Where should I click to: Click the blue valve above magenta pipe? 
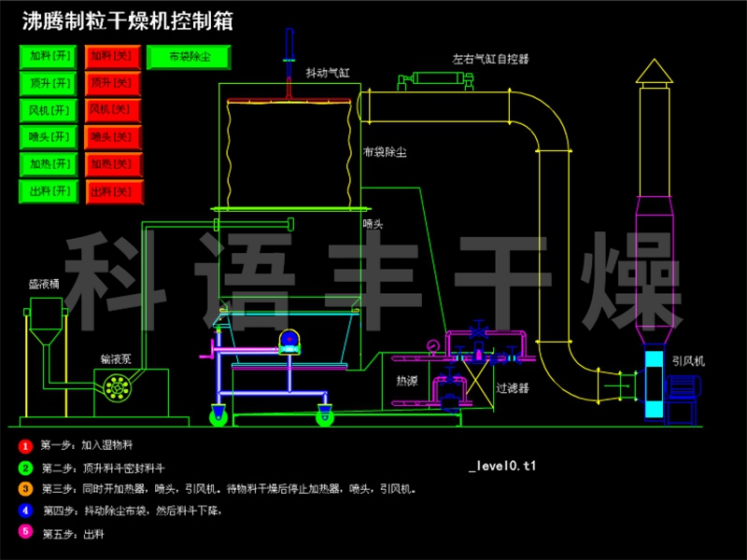click(x=478, y=330)
